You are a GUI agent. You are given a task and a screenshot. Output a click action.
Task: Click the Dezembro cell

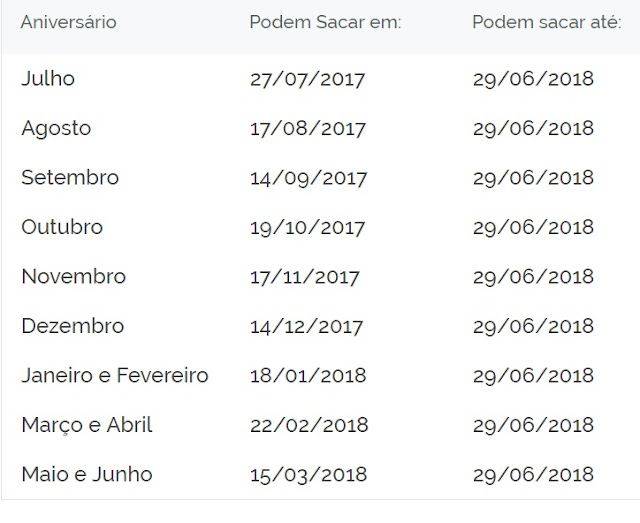point(73,326)
